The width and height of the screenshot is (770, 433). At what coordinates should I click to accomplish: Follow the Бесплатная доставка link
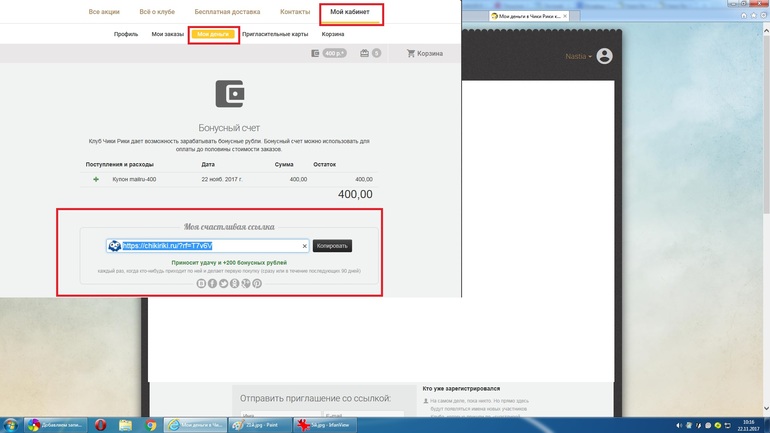click(x=226, y=12)
